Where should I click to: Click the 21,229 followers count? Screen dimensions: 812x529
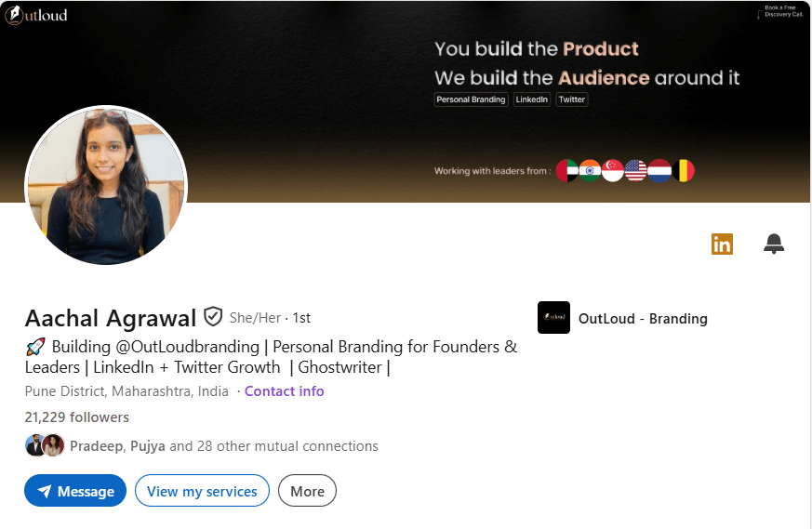click(77, 417)
